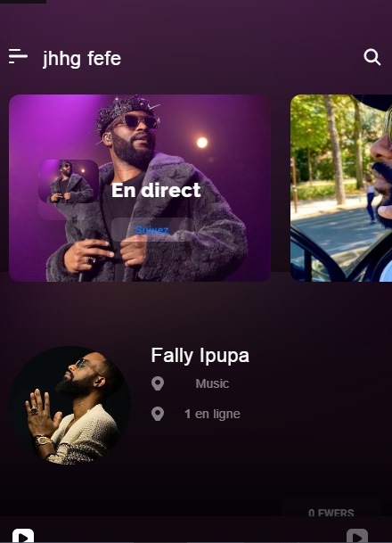The width and height of the screenshot is (392, 543).
Task: Tap the white play icon in bottom bar
Action: tap(23, 536)
